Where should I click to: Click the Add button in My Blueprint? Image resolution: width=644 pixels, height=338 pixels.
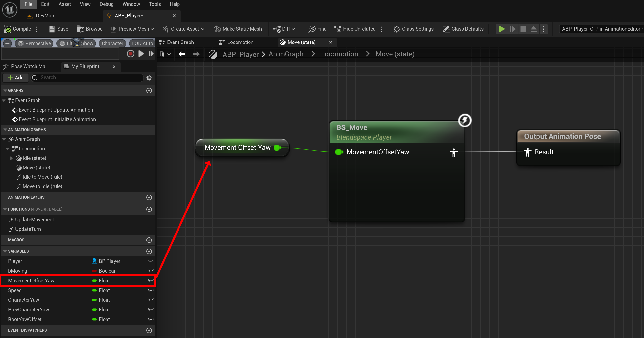16,78
